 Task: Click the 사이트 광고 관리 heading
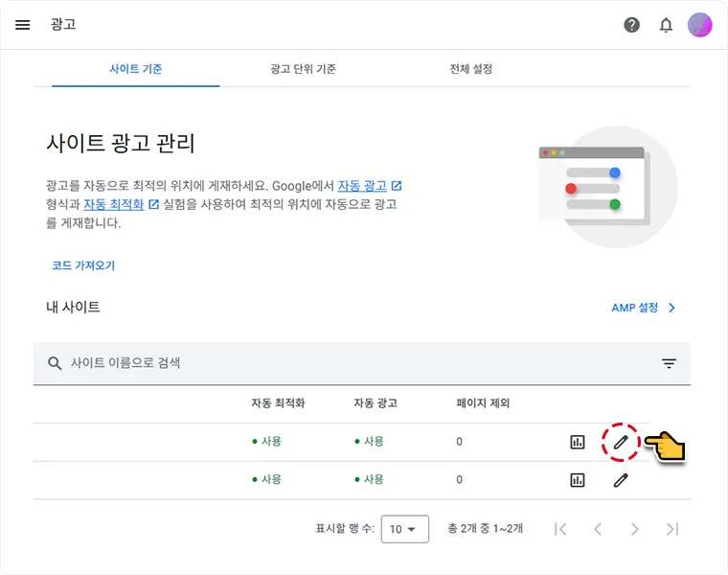pyautogui.click(x=121, y=143)
